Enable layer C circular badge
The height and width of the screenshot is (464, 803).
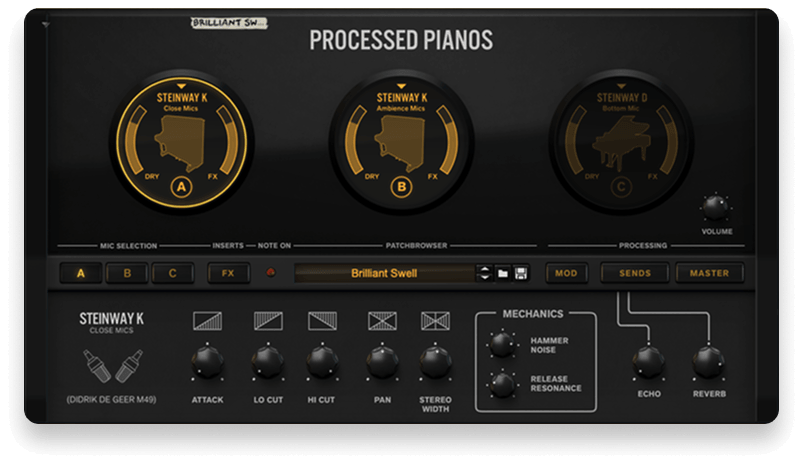point(621,187)
